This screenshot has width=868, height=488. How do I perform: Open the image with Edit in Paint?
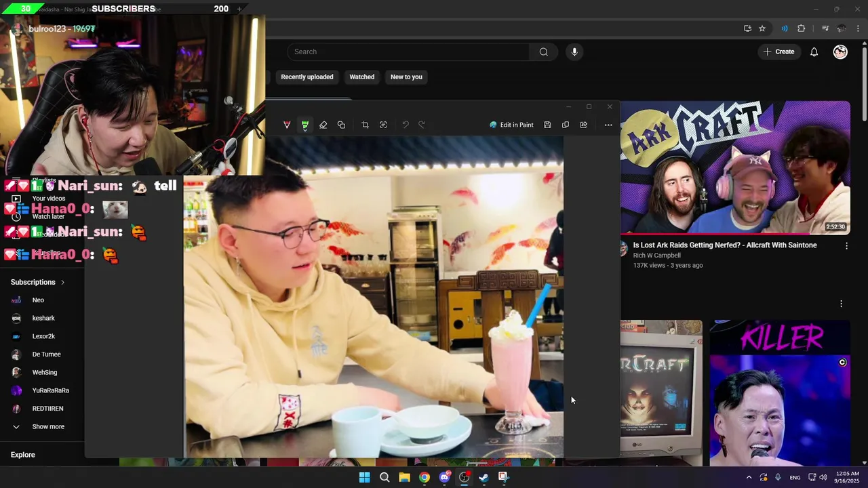coord(511,125)
